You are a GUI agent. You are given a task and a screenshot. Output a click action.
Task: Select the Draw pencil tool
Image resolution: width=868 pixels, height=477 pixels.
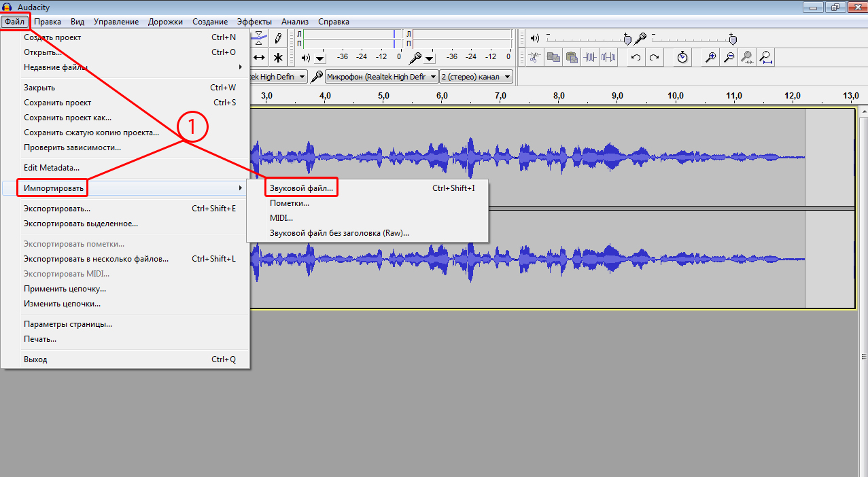pyautogui.click(x=277, y=38)
